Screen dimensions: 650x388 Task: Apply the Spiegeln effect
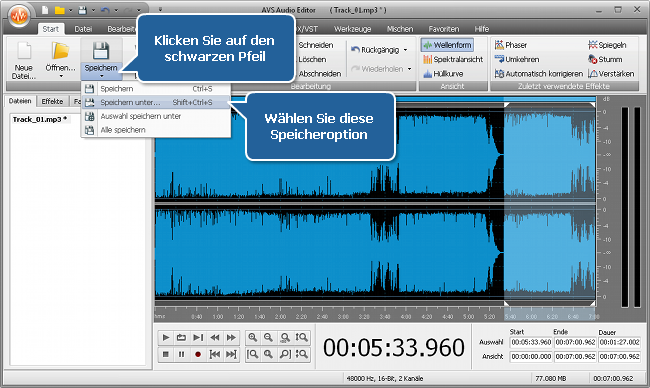click(607, 45)
